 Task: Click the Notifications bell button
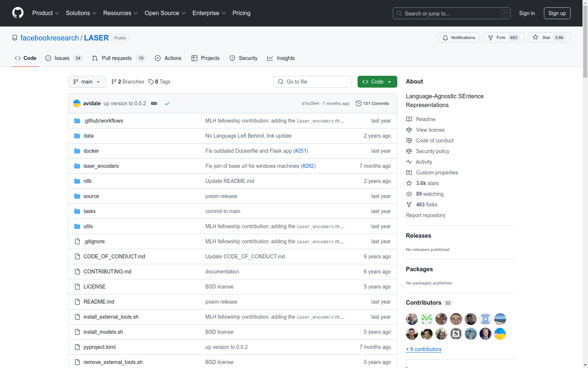click(459, 38)
